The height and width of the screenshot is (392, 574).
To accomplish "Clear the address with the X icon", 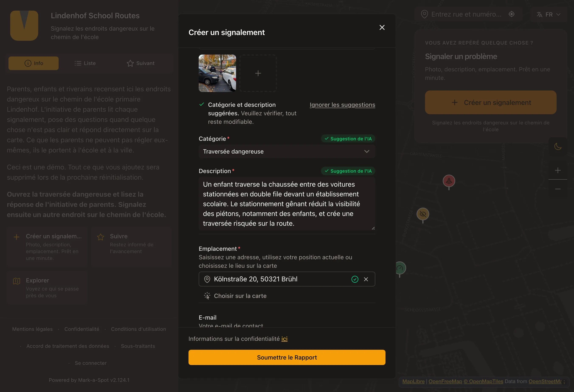I will pyautogui.click(x=366, y=279).
